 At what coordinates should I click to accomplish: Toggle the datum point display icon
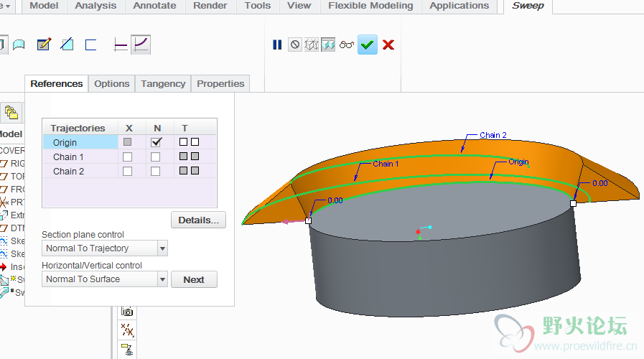point(127,330)
